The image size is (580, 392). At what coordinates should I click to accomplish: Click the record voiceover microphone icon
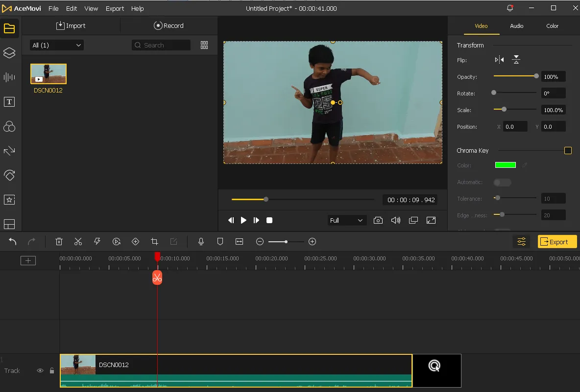pos(201,241)
